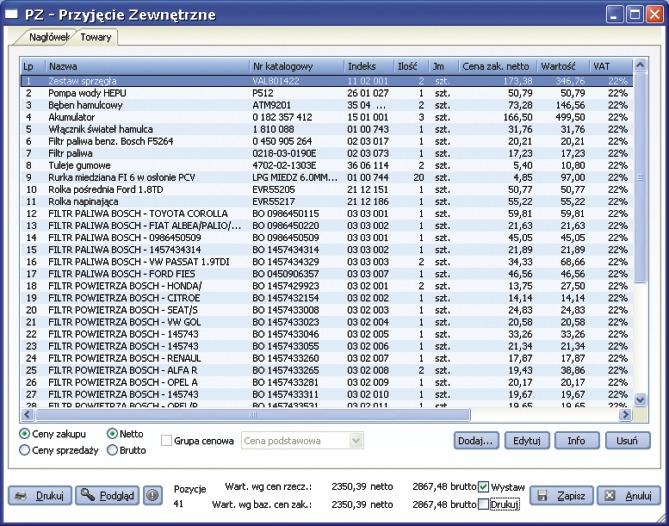
Task: Click the VAT column header
Action: [x=611, y=67]
